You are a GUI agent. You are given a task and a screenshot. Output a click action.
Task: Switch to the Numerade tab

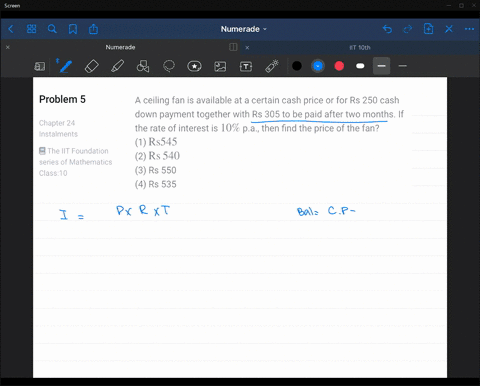coord(120,47)
